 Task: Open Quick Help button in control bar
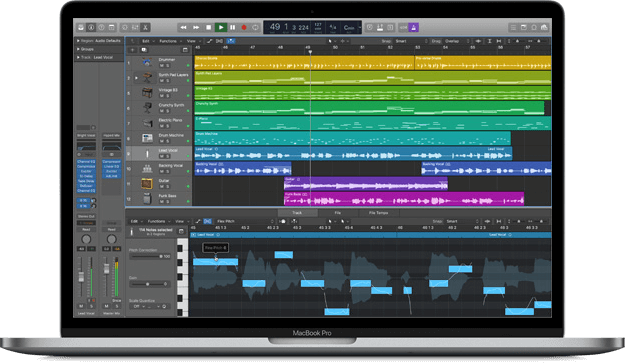102,28
